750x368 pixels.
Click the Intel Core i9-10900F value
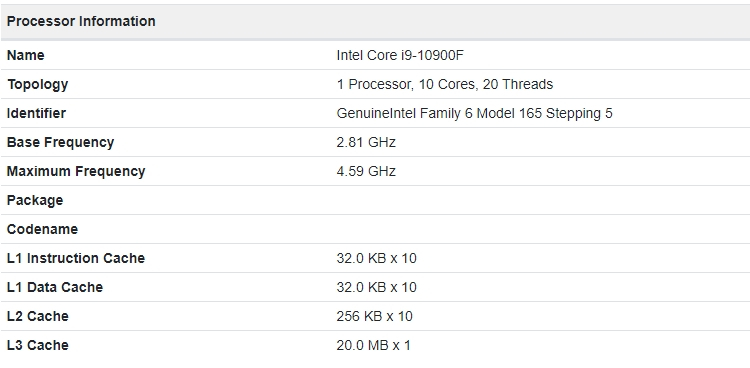[400, 56]
